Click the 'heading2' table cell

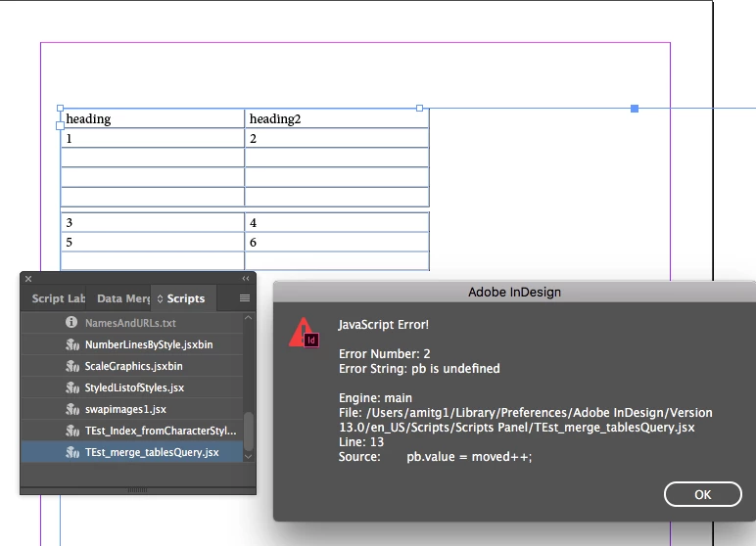337,118
